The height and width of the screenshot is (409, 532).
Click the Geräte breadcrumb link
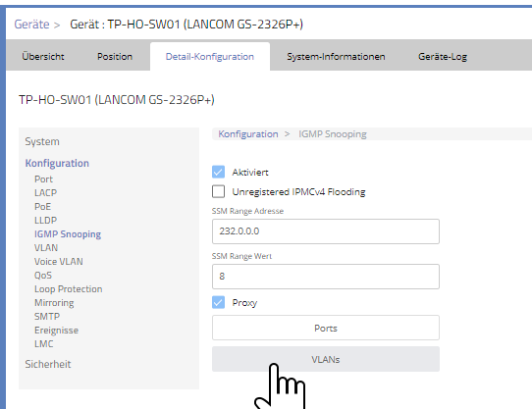(31, 25)
